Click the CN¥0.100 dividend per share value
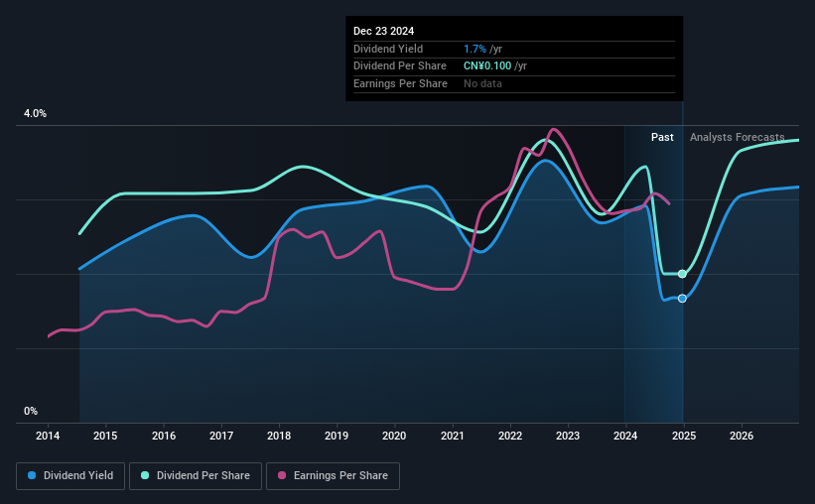 487,66
